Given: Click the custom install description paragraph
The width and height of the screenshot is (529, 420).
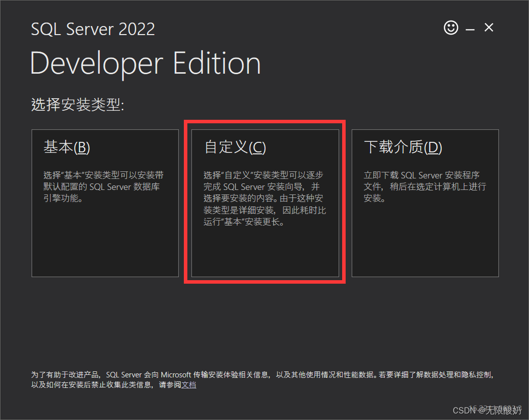Looking at the screenshot, I should 264,198.
